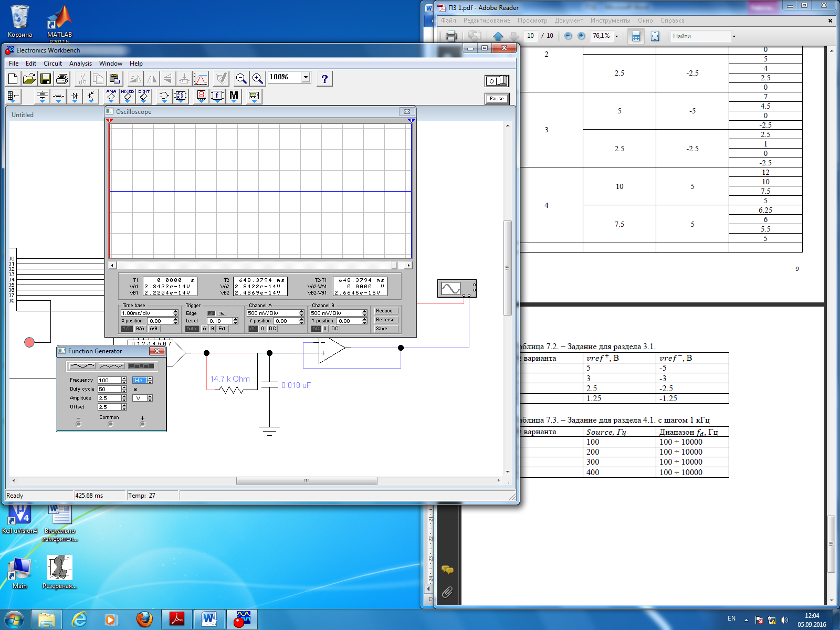
Task: Open the Indicators parts bin
Action: [201, 96]
